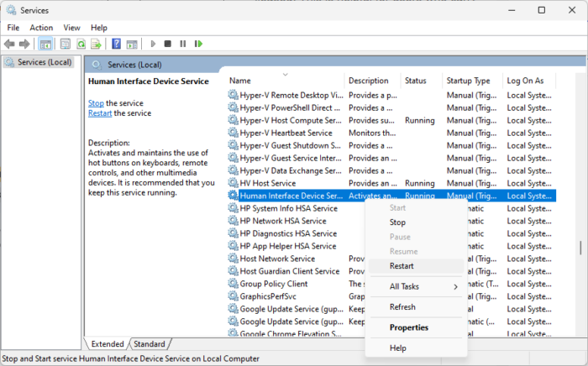Toggle Show/Hide Console Tree toolbar icon
The height and width of the screenshot is (366, 588).
45,44
